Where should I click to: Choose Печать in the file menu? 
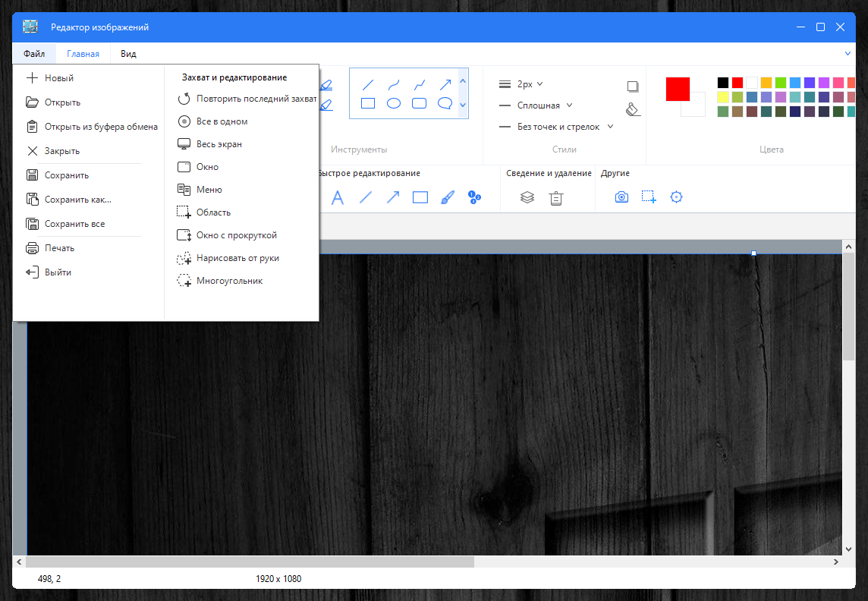pos(89,248)
